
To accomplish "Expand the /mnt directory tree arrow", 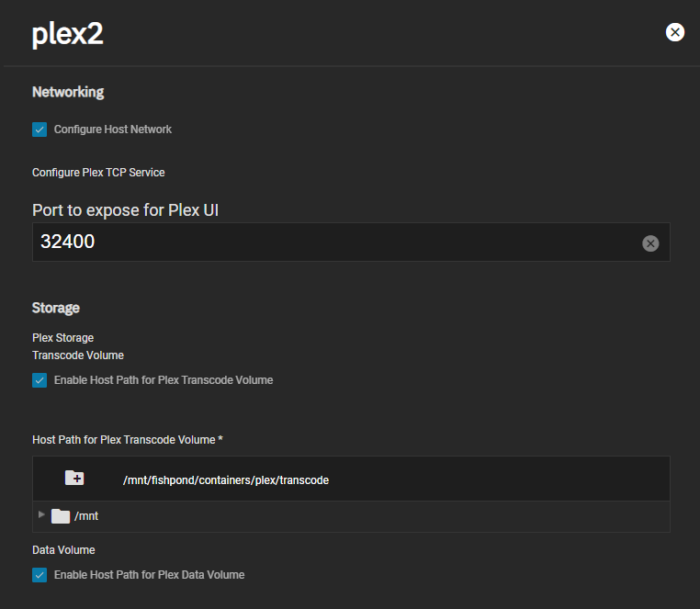I will click(x=41, y=515).
